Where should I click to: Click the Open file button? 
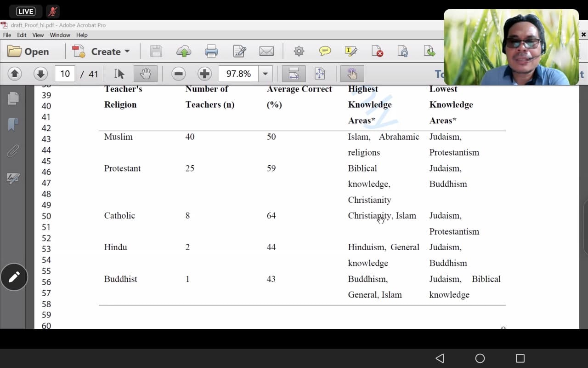tap(28, 52)
